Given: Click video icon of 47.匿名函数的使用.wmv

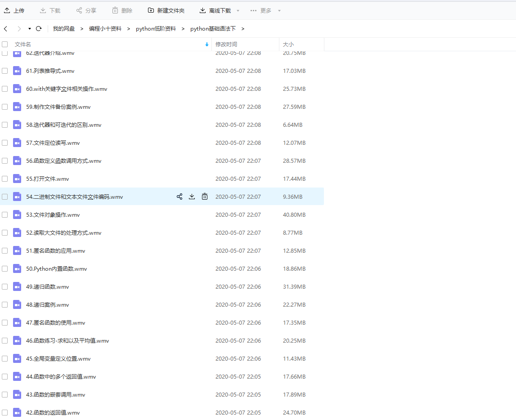Looking at the screenshot, I should tap(17, 323).
